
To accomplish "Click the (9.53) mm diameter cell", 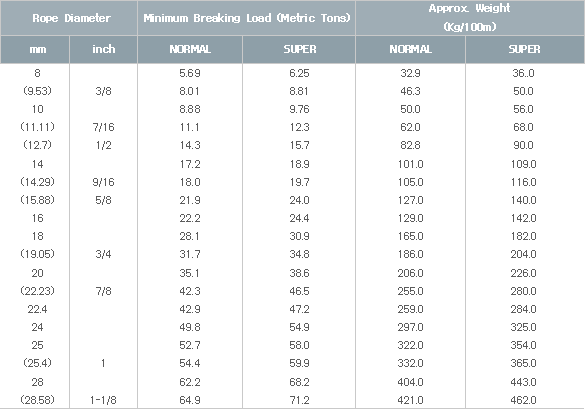I will click(x=37, y=91).
